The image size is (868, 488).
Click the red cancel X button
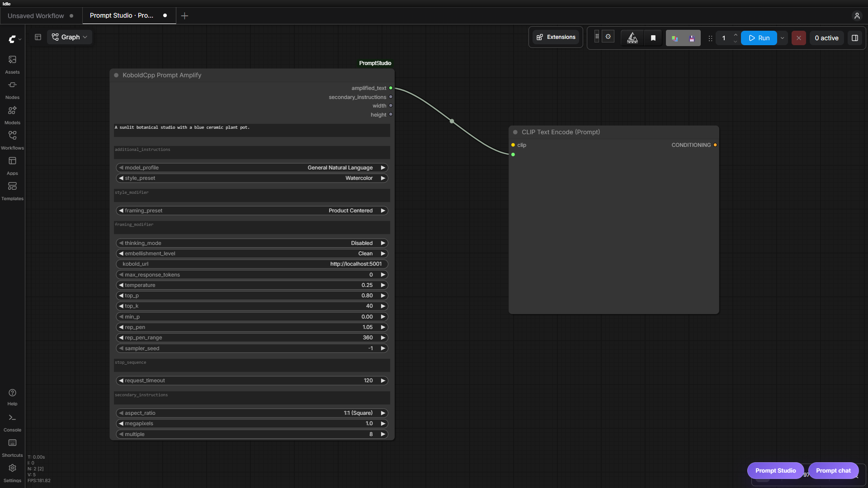point(798,38)
